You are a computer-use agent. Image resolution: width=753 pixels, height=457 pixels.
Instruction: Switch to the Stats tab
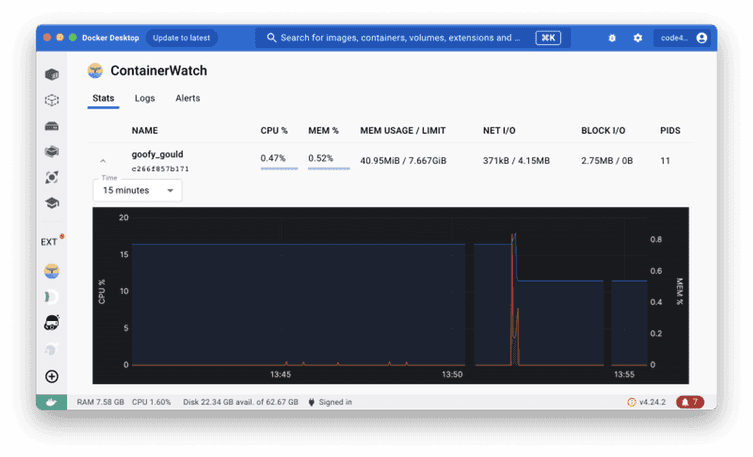point(103,98)
